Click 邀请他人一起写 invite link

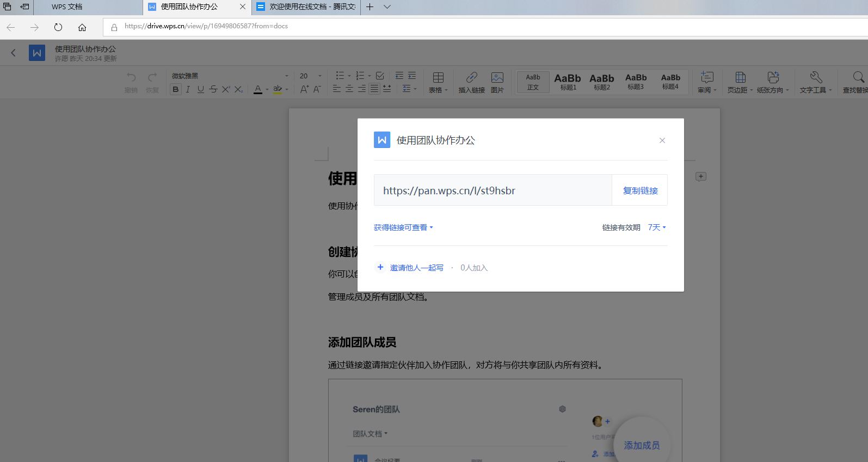pos(416,268)
